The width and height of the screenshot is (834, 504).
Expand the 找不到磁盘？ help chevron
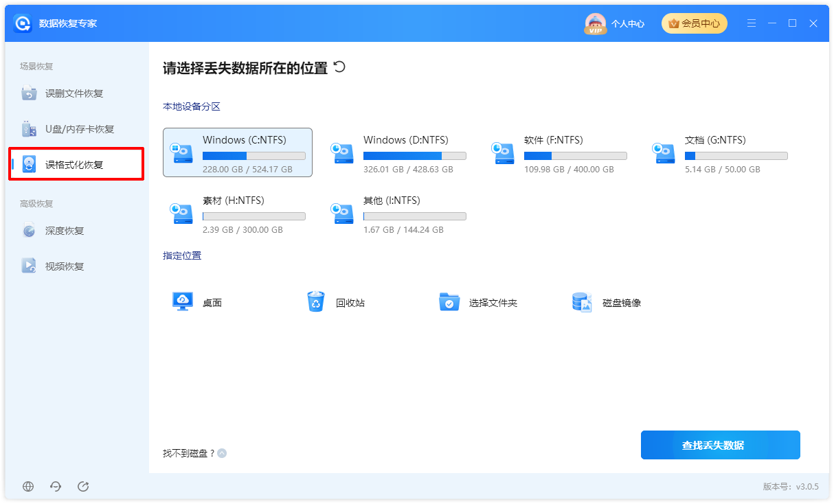pos(222,453)
